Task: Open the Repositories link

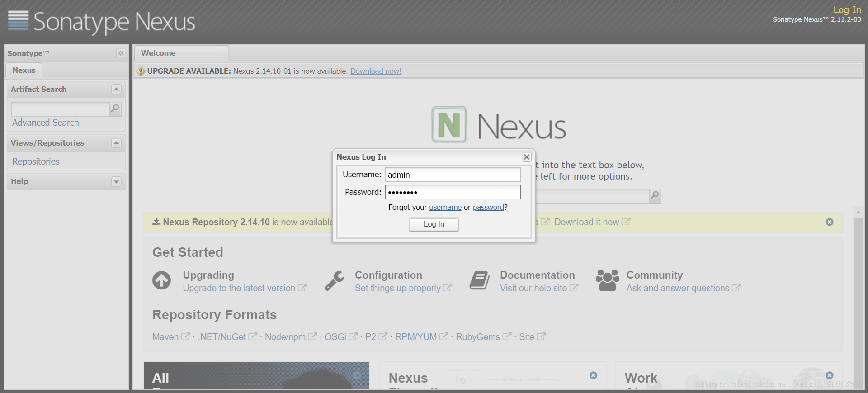Action: coord(36,161)
